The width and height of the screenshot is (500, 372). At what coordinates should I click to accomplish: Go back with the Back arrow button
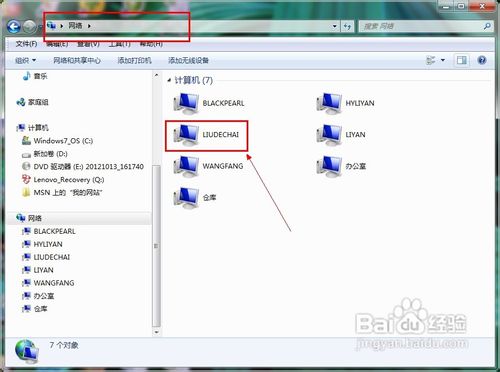(x=14, y=26)
